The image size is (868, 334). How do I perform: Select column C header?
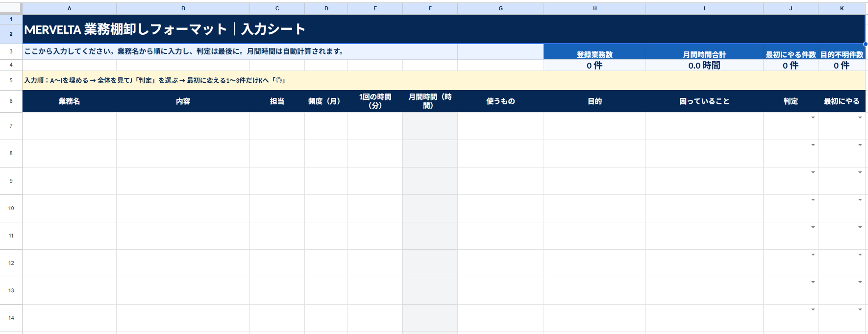tap(277, 8)
